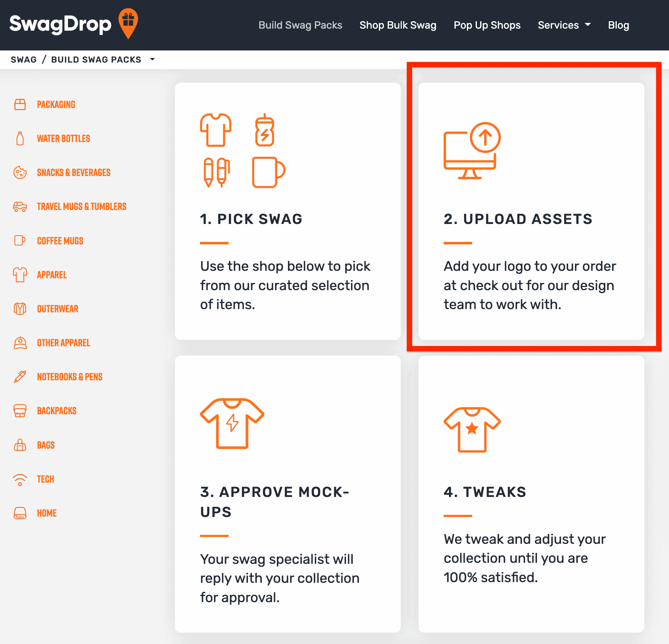Click the Outerwear jacket icon
This screenshot has height=644, width=669.
coord(20,308)
